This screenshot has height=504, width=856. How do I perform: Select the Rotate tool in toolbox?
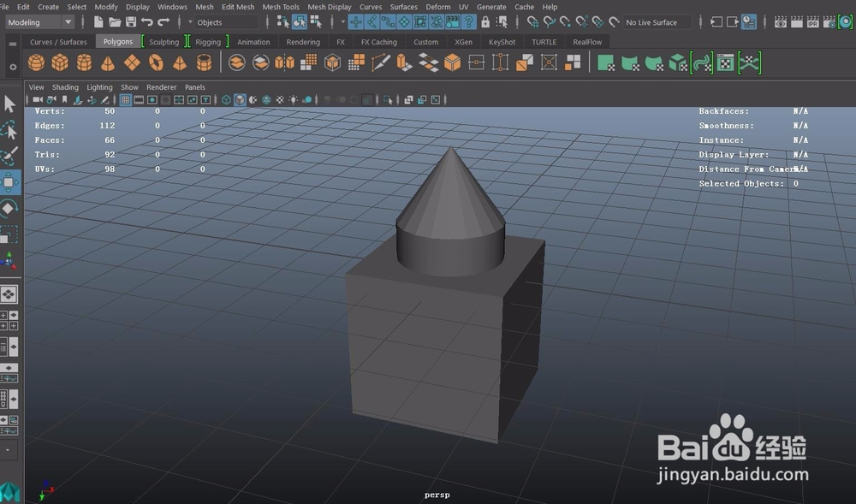pyautogui.click(x=9, y=209)
